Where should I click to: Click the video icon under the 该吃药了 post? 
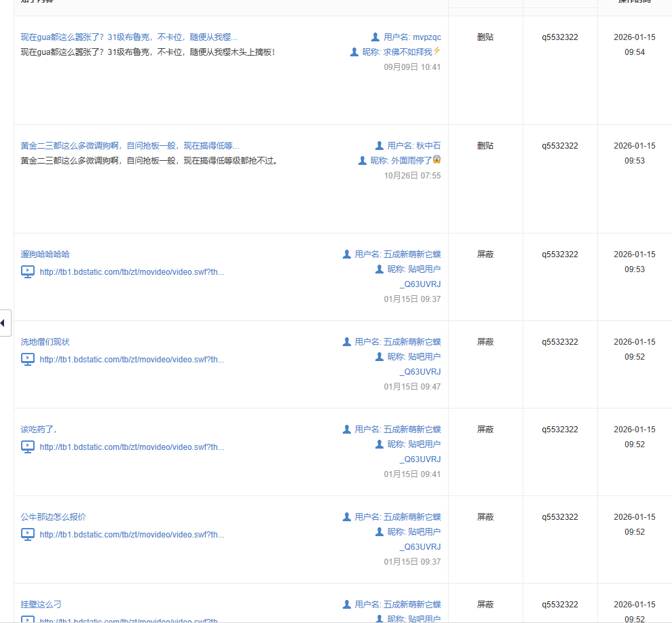pos(28,447)
